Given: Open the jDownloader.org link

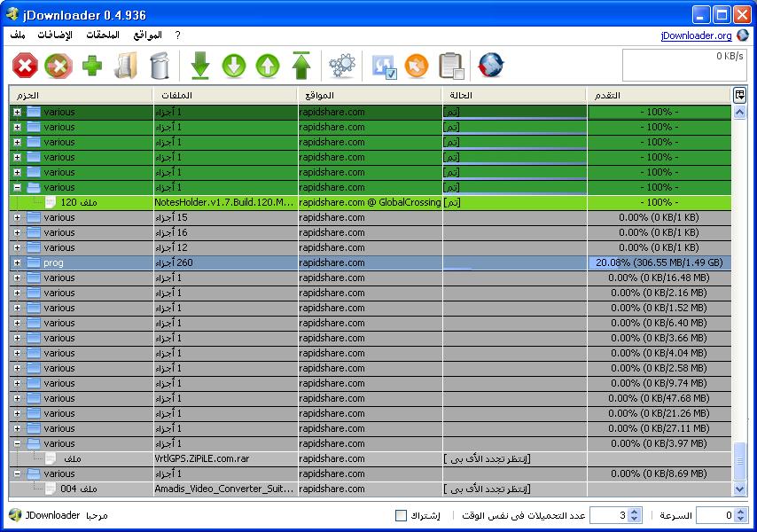Looking at the screenshot, I should tap(696, 35).
